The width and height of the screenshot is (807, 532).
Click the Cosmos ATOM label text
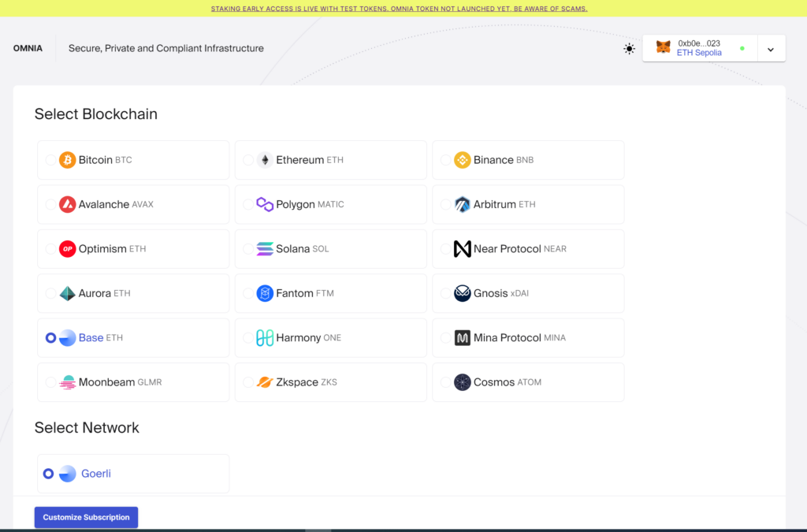pyautogui.click(x=507, y=382)
